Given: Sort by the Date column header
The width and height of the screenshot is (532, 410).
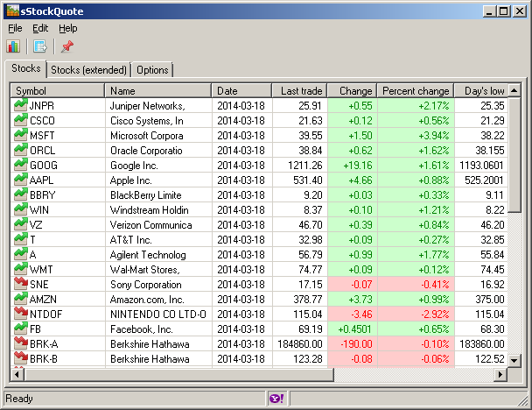Looking at the screenshot, I should click(x=241, y=91).
